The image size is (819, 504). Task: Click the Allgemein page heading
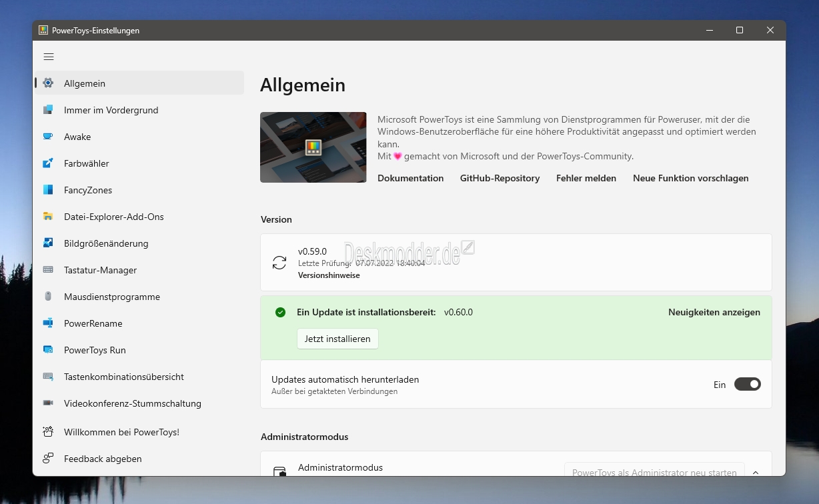pyautogui.click(x=303, y=85)
